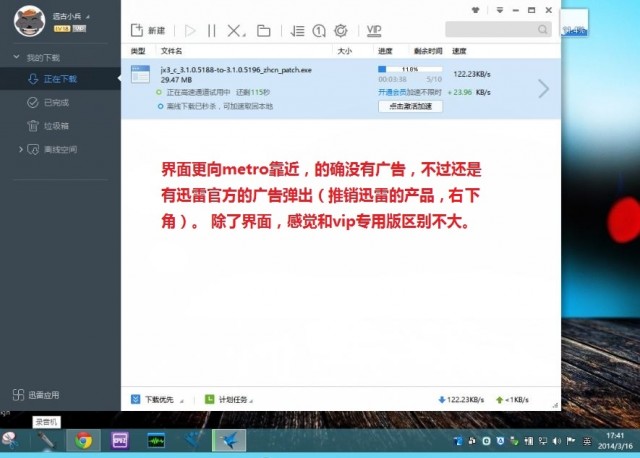
Task: Select file jx3_c_3.1.0.5188-to-3.1.0.5196_zhcn_patch.exe
Action: coord(236,70)
